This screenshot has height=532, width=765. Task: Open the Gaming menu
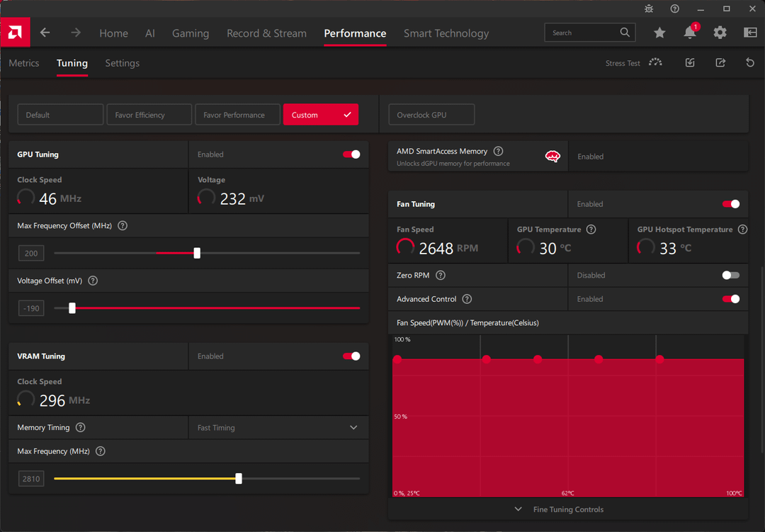[191, 33]
